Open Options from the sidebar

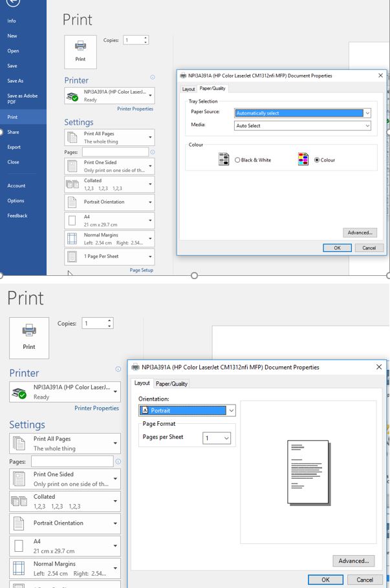[x=16, y=200]
